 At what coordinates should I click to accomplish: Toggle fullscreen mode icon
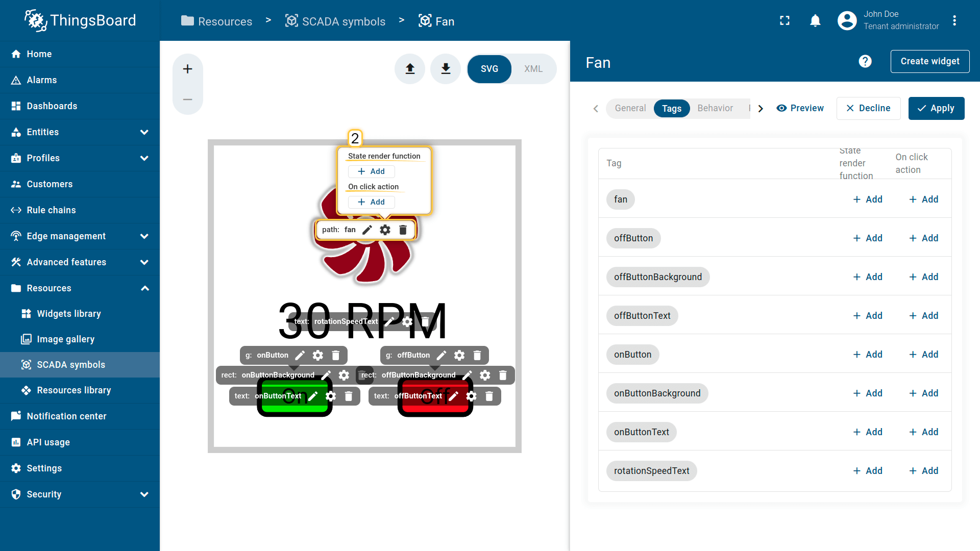point(785,21)
